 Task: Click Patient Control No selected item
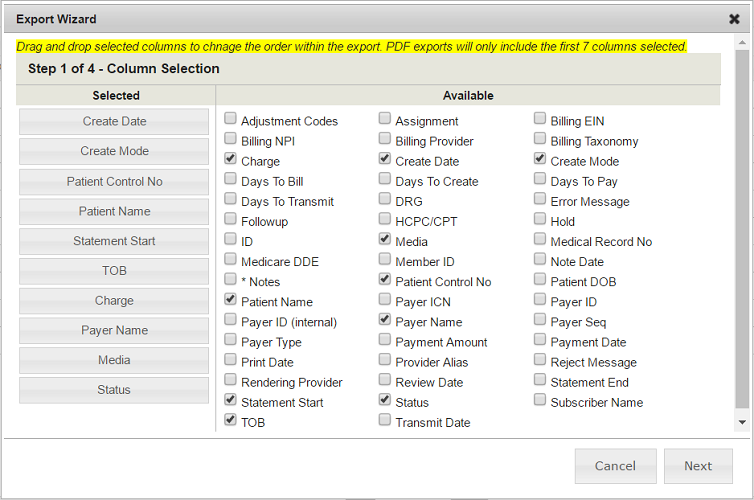click(x=114, y=182)
